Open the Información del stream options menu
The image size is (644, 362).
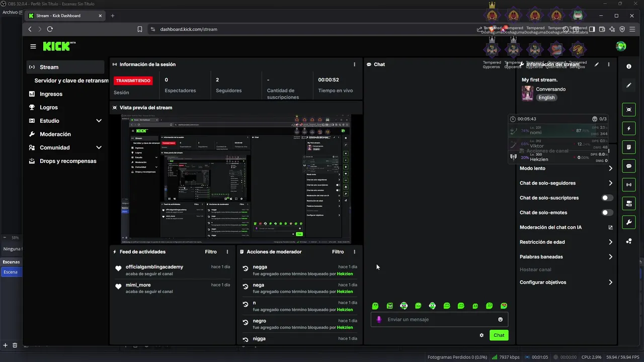click(609, 64)
